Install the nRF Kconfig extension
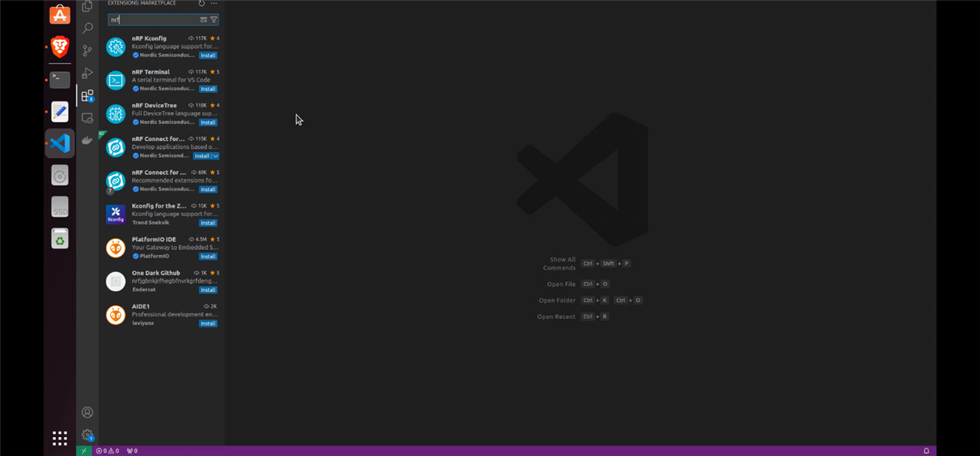Viewport: 980px width, 456px height. [x=208, y=55]
